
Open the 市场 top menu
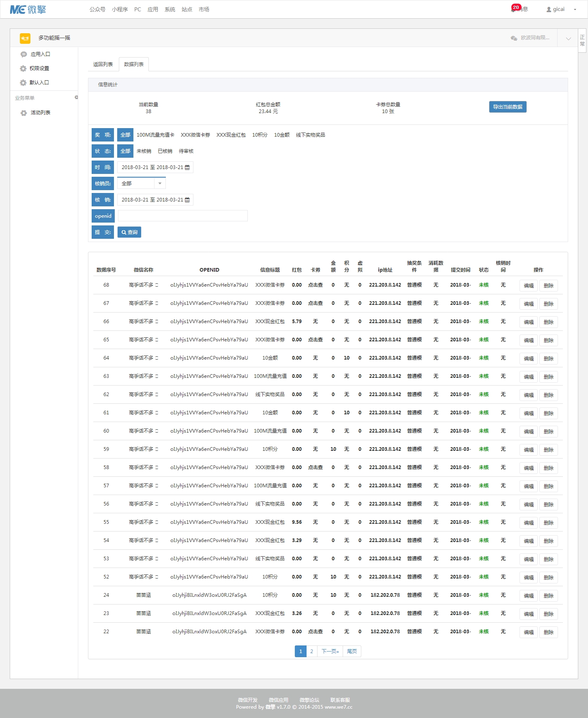tap(204, 9)
